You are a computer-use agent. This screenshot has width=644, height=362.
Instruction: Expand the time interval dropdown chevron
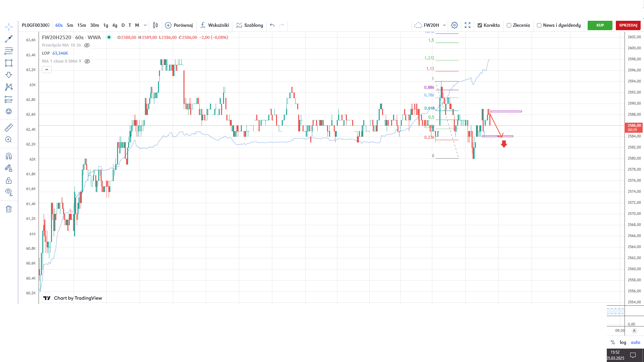[145, 25]
